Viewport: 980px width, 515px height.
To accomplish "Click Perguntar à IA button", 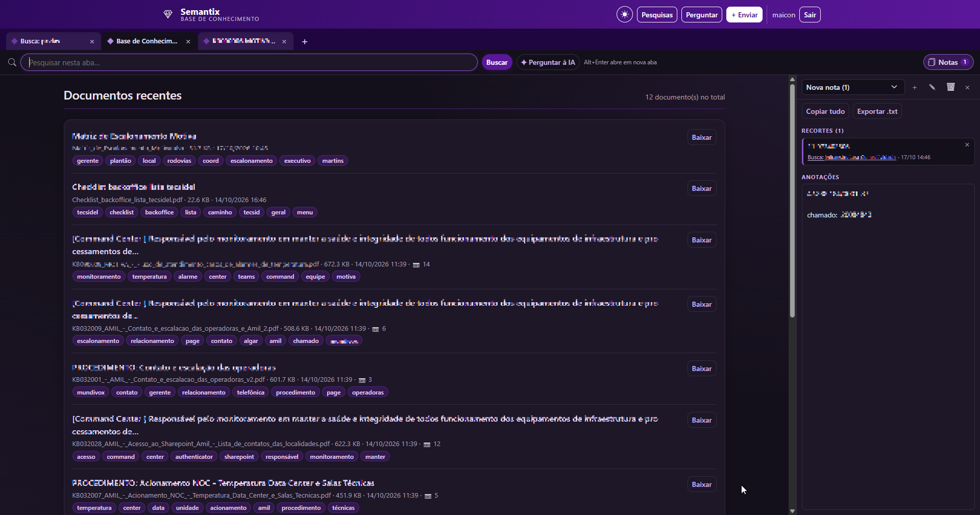I will (x=548, y=62).
